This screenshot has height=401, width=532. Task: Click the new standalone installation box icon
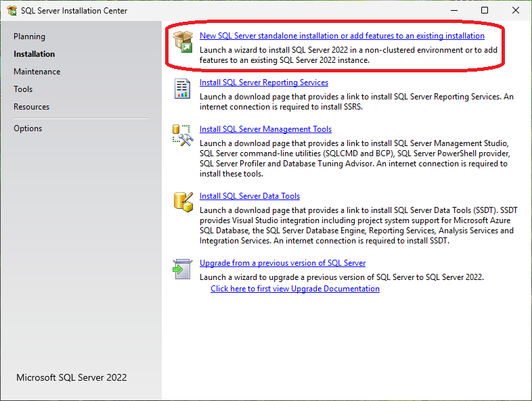183,42
